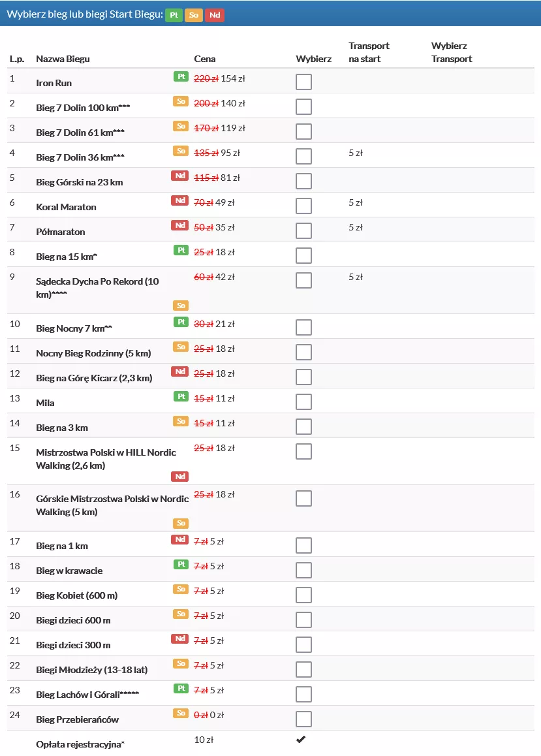
Task: Click the Koral Maraton race name
Action: tap(66, 207)
